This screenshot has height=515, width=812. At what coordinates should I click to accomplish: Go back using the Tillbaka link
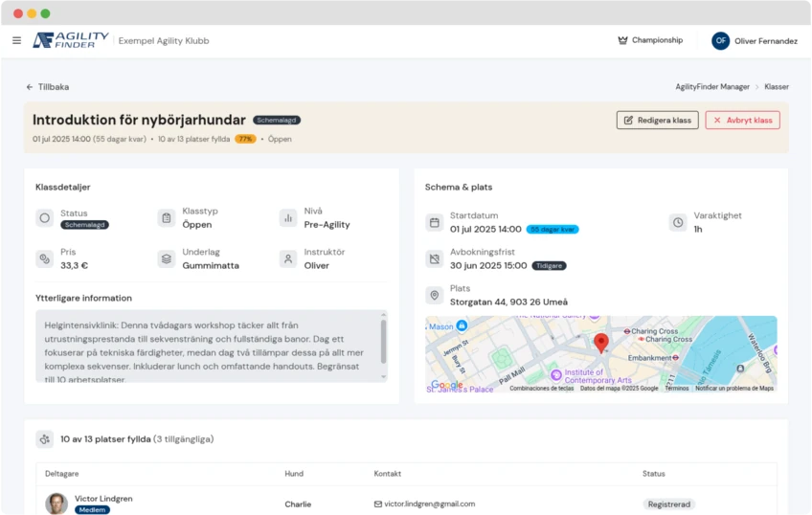[48, 87]
